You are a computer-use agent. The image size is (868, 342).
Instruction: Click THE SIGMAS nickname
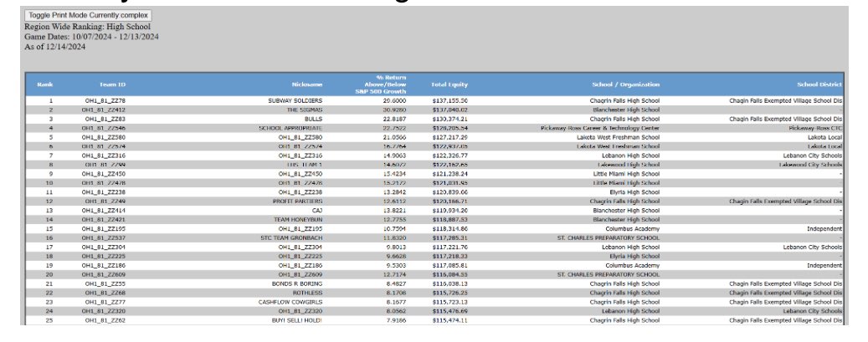coord(305,110)
